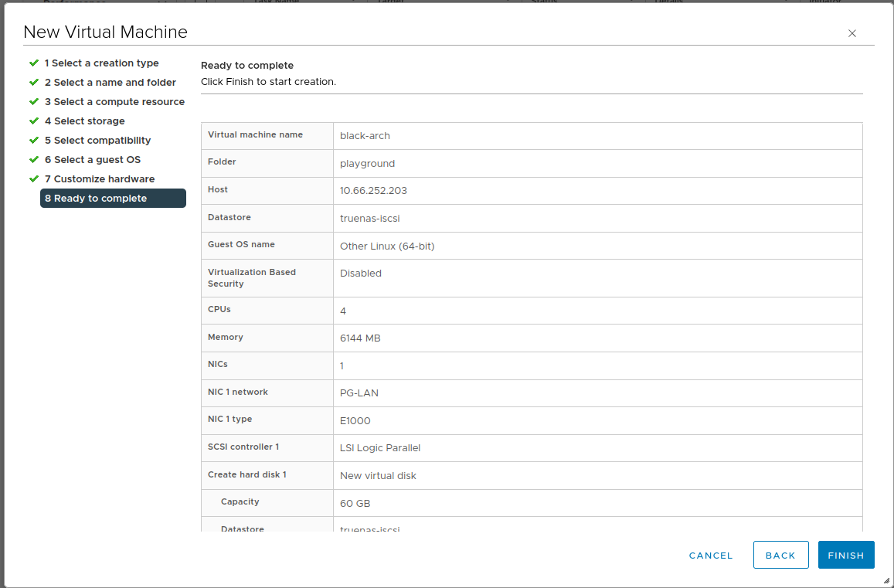The height and width of the screenshot is (588, 894).
Task: Click the virtual machine name value black-arch
Action: (365, 136)
